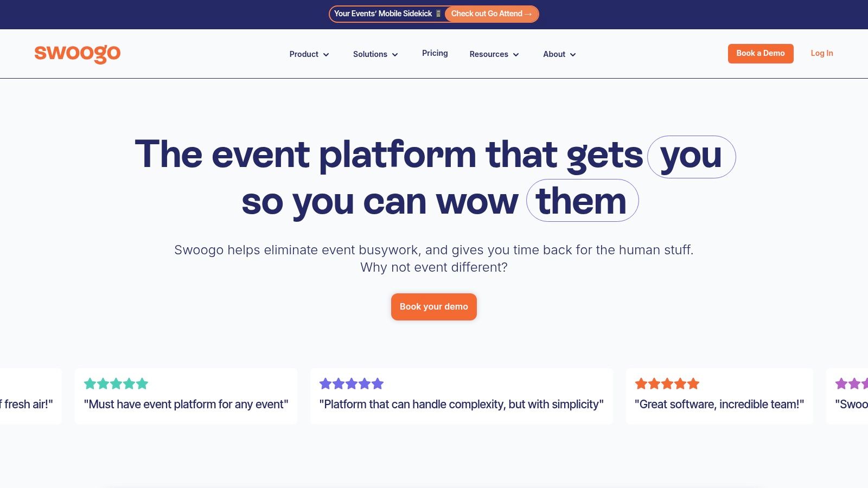Click the pink star rating on the right
Viewport: 868px width, 488px height.
pyautogui.click(x=852, y=383)
